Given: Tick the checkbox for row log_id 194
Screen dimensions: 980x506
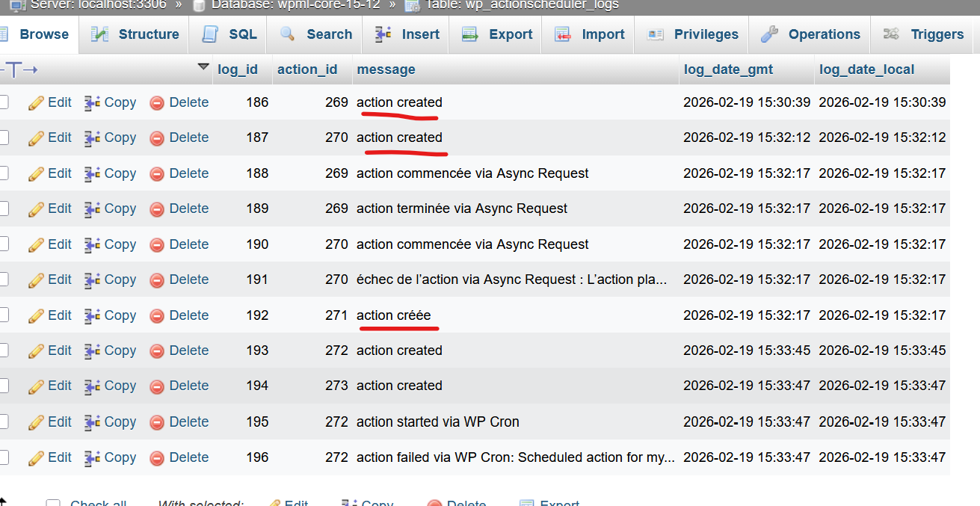Looking at the screenshot, I should coord(3,386).
